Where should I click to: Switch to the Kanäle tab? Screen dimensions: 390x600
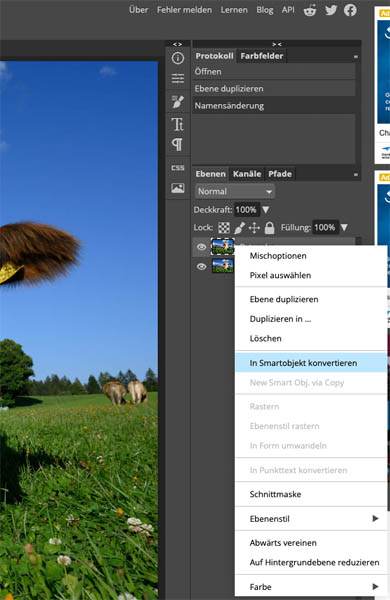247,174
